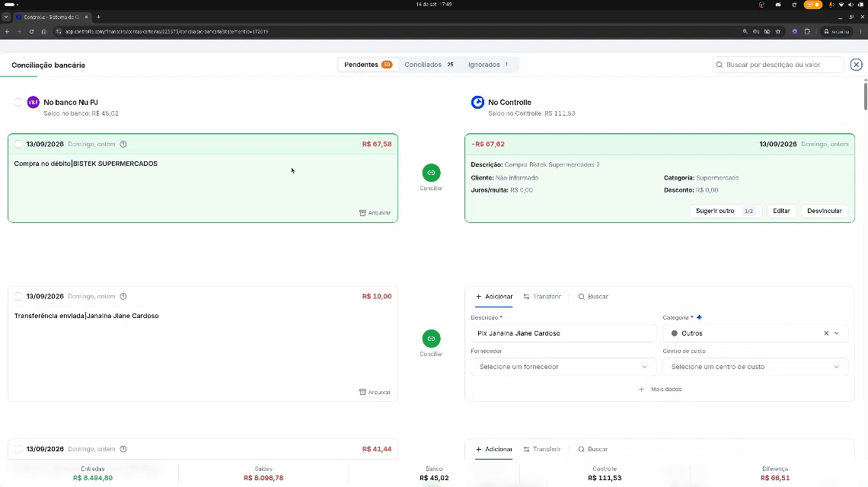Go back in browser history
This screenshot has width=868, height=487.
point(7,31)
